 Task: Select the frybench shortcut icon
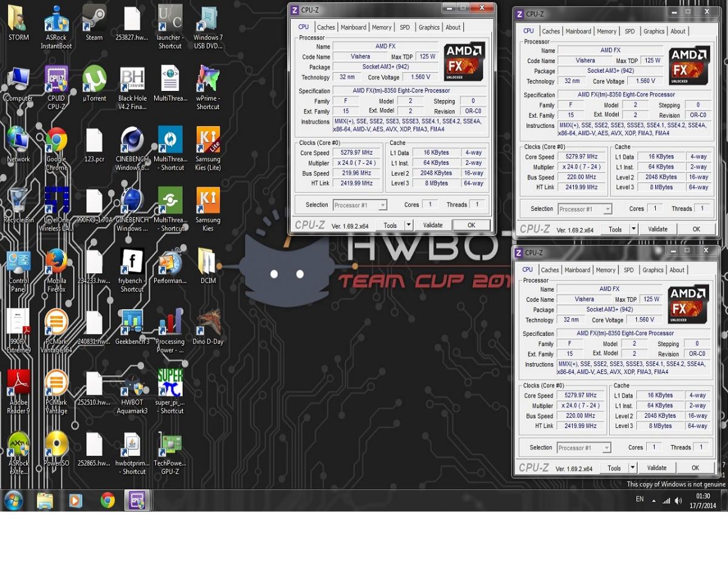[x=132, y=270]
